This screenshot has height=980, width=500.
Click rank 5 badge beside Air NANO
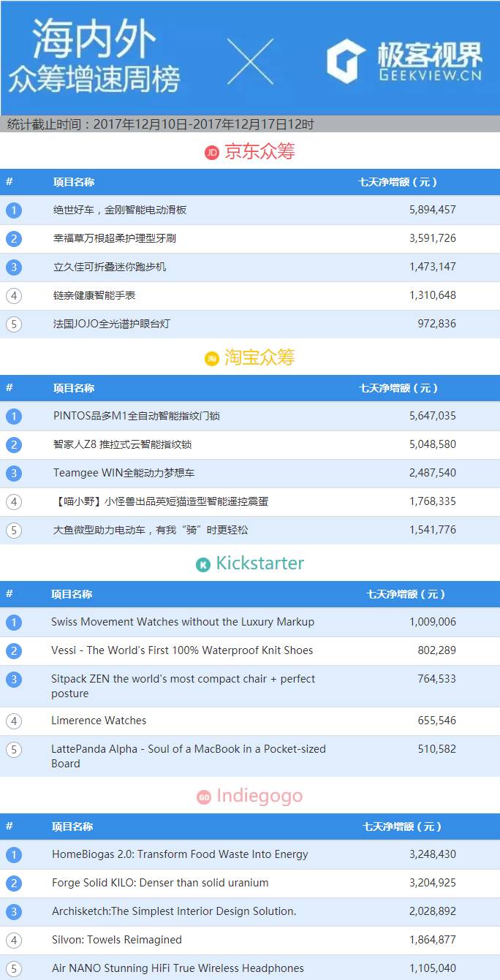(x=14, y=969)
